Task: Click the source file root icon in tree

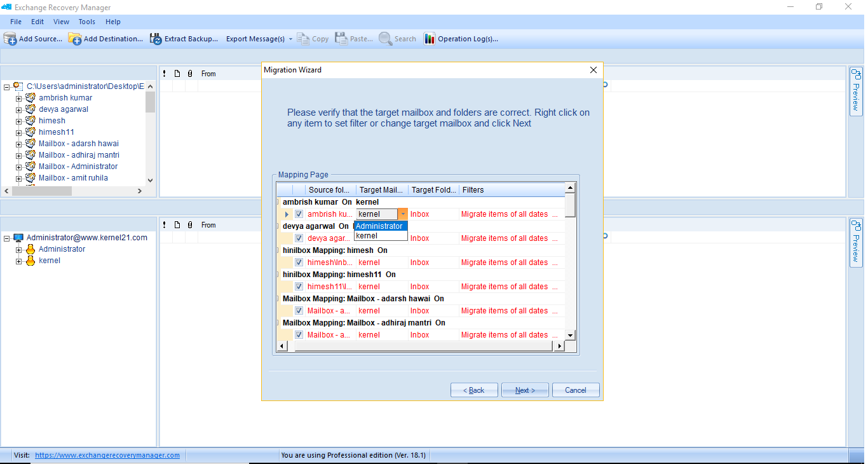Action: point(18,86)
